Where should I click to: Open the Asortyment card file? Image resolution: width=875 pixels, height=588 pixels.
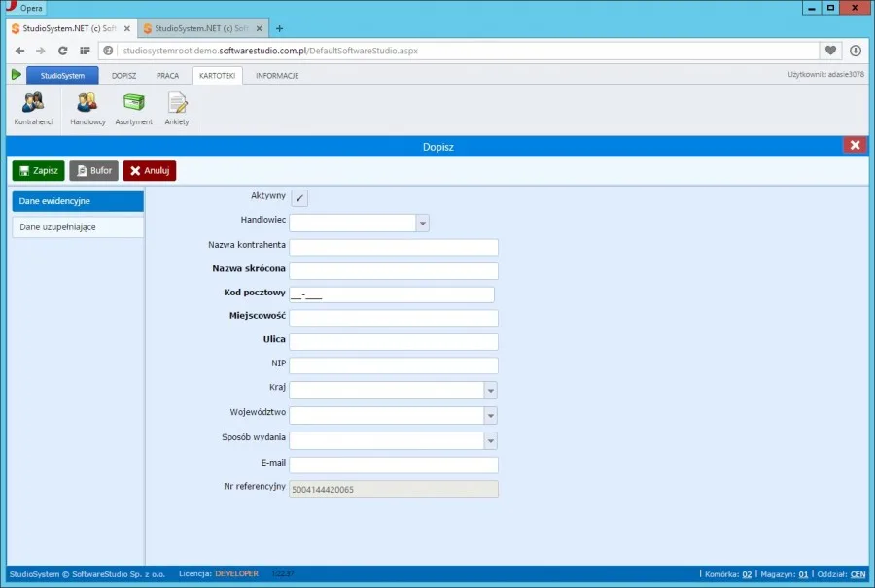click(133, 109)
